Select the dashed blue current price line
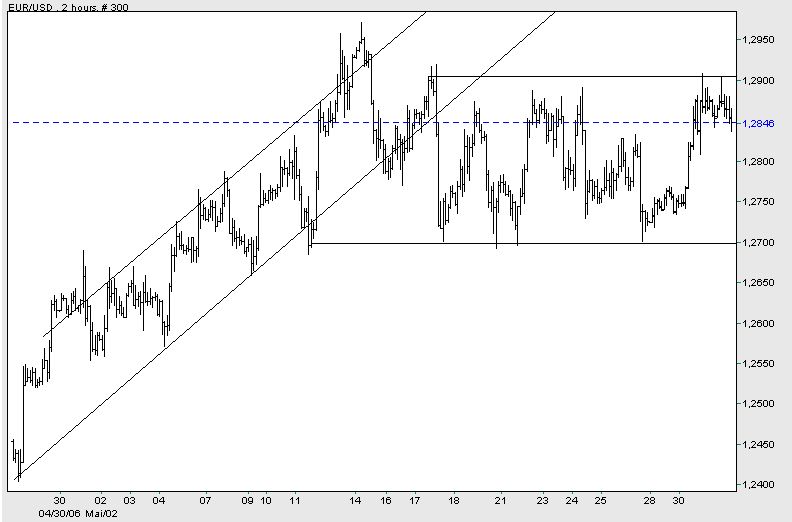792x522 pixels. point(374,122)
